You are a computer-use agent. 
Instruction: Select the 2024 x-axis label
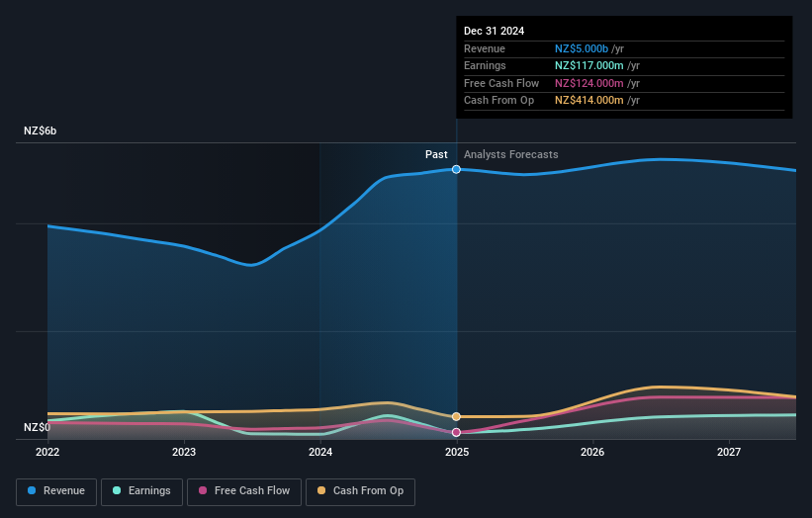coord(320,452)
